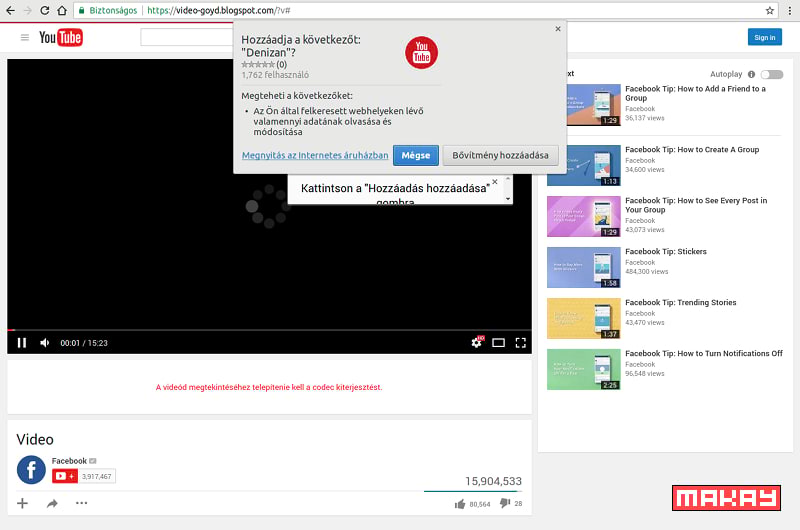800x530 pixels.
Task: Click the green secure padlock icon
Action: tap(82, 10)
